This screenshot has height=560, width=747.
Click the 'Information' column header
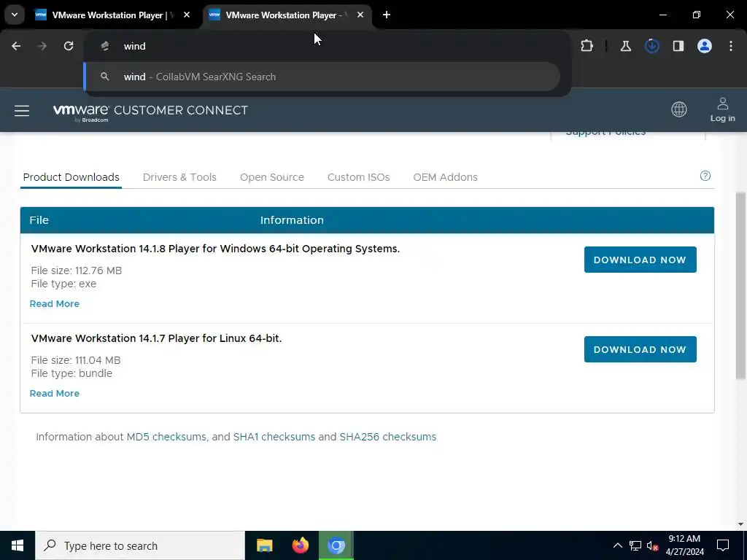tap(292, 220)
